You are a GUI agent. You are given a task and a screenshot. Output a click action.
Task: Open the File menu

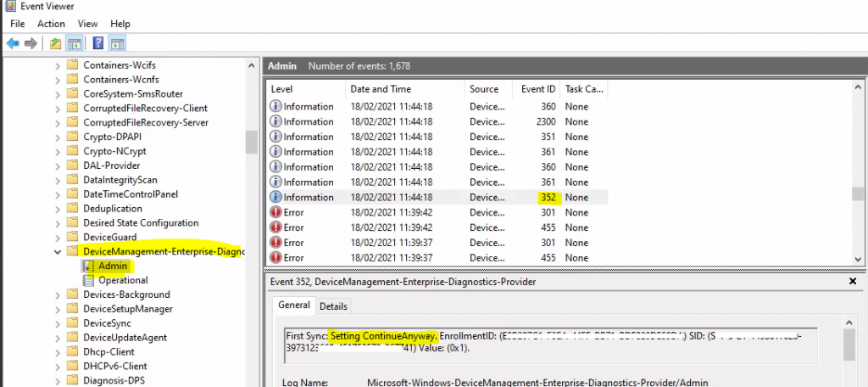[x=17, y=24]
